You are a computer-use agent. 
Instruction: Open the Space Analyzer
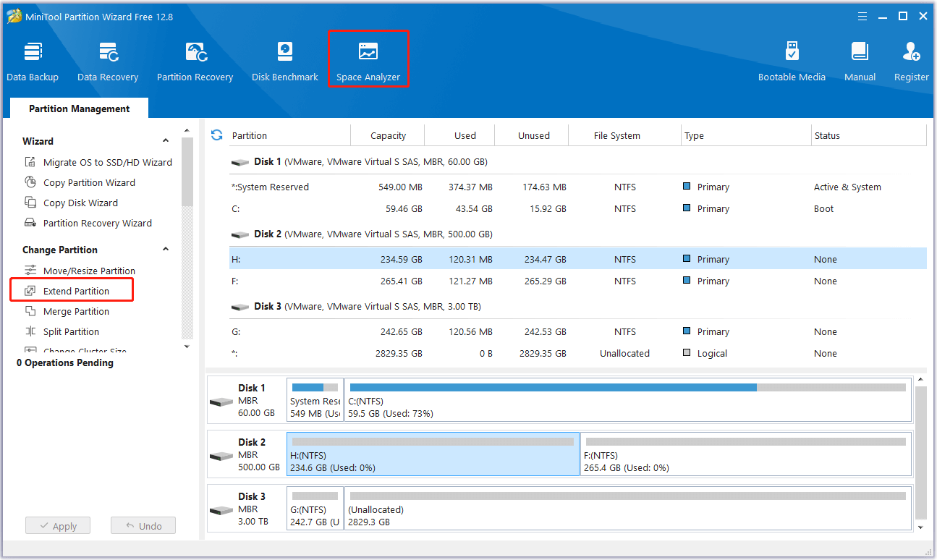click(x=368, y=61)
